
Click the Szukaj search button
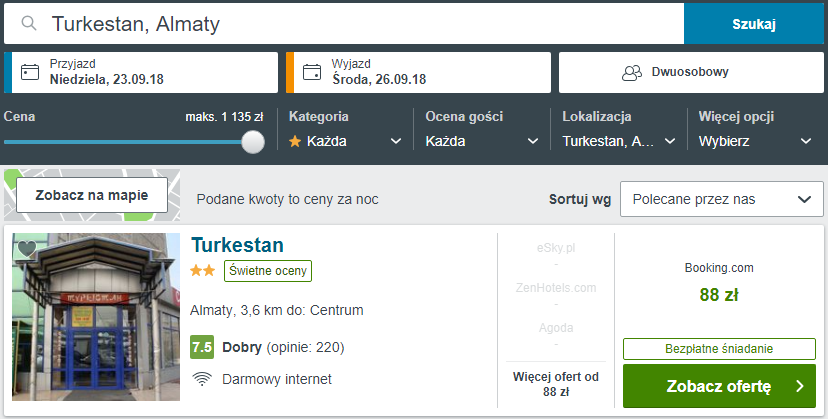pyautogui.click(x=754, y=24)
